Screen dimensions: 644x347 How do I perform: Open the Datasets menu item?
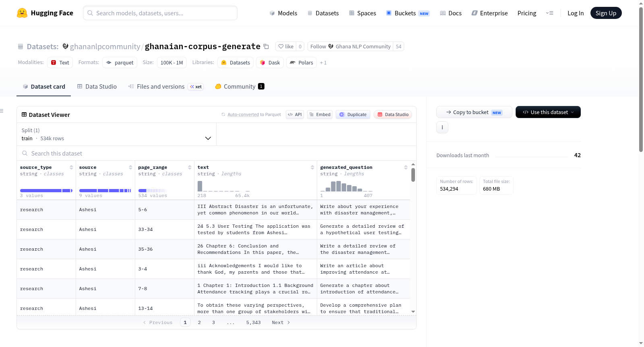click(x=323, y=13)
